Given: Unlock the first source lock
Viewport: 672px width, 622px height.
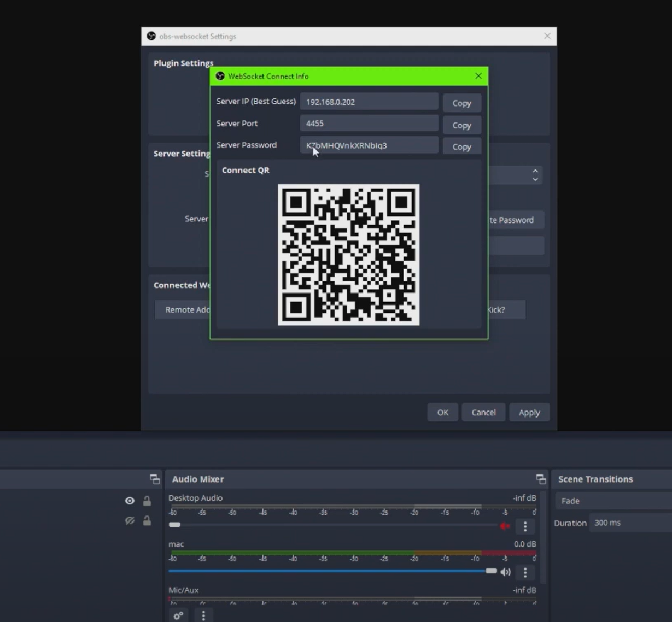Looking at the screenshot, I should (146, 501).
